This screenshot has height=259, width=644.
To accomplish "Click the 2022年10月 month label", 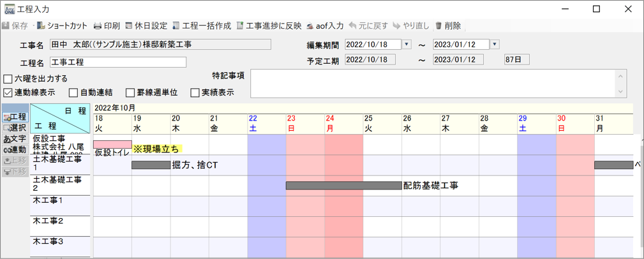I will pos(115,108).
